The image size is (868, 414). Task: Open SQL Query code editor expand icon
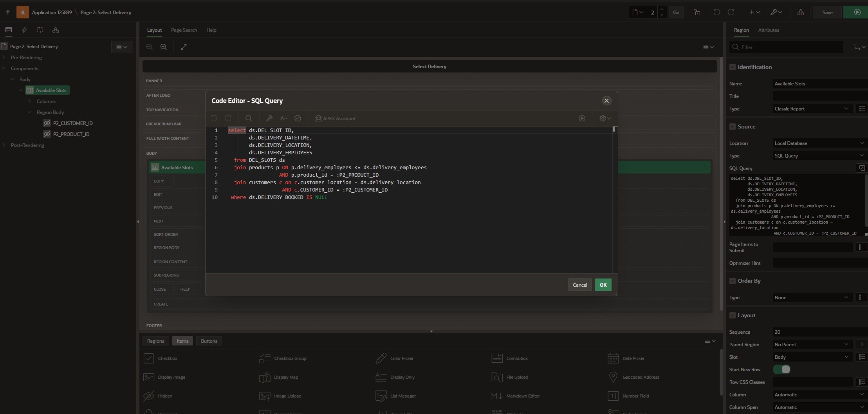coord(862,168)
